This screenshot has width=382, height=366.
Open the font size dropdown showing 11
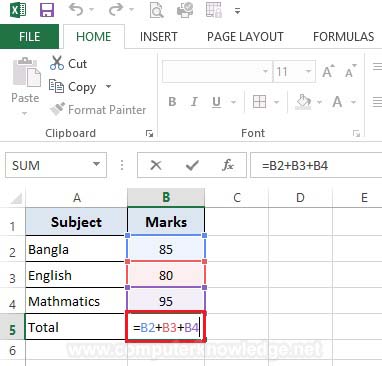click(x=308, y=71)
